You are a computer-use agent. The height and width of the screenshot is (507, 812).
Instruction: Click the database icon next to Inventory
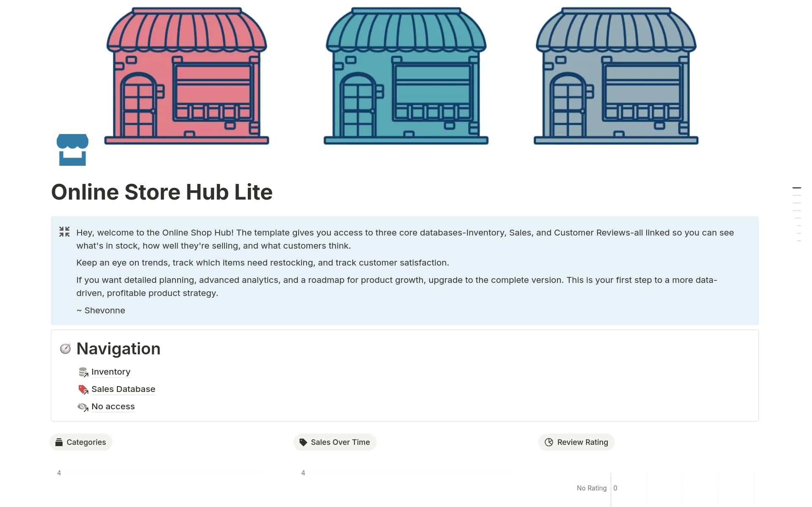(83, 372)
